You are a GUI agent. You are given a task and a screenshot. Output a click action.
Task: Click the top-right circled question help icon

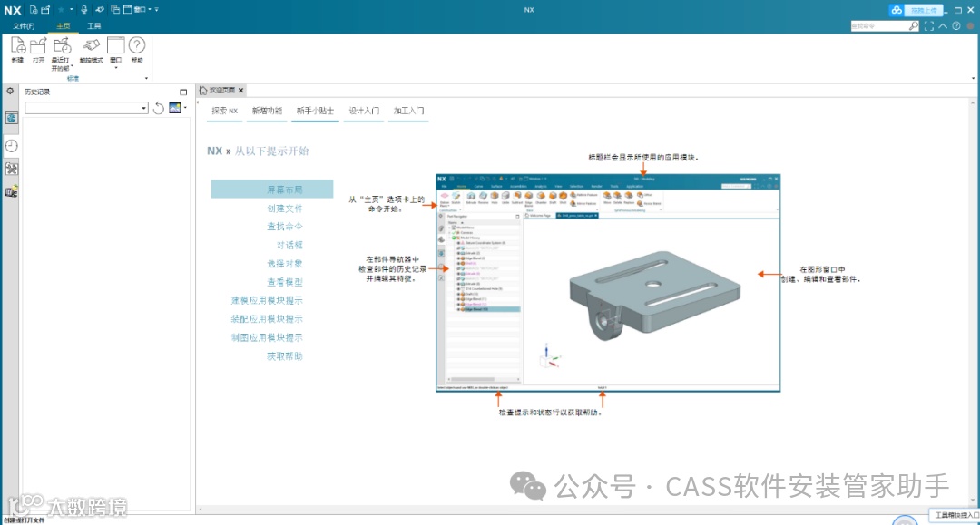pos(956,25)
